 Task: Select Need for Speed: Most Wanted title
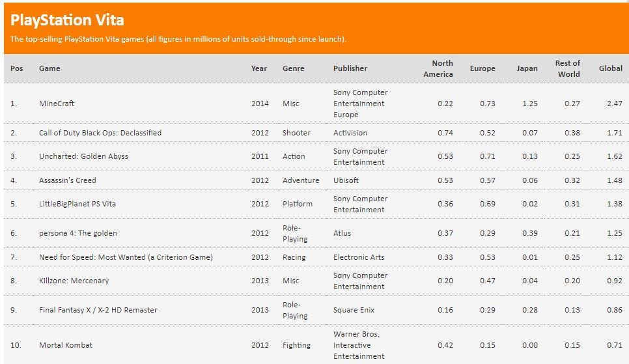pos(126,257)
